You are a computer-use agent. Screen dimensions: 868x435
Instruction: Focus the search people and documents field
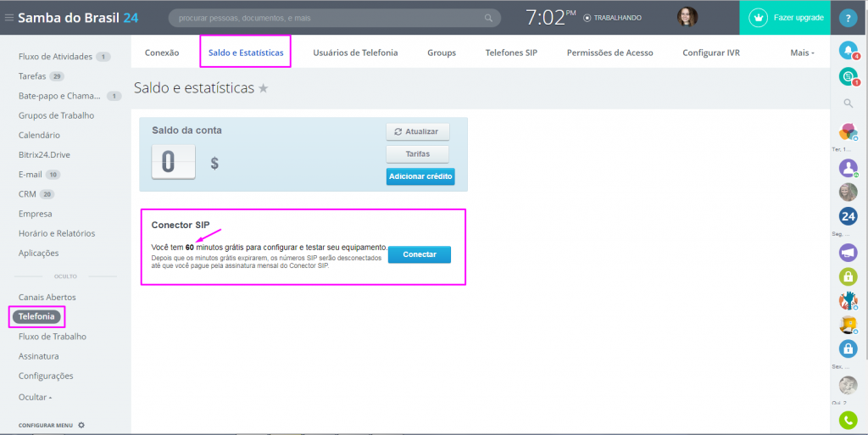click(x=334, y=19)
